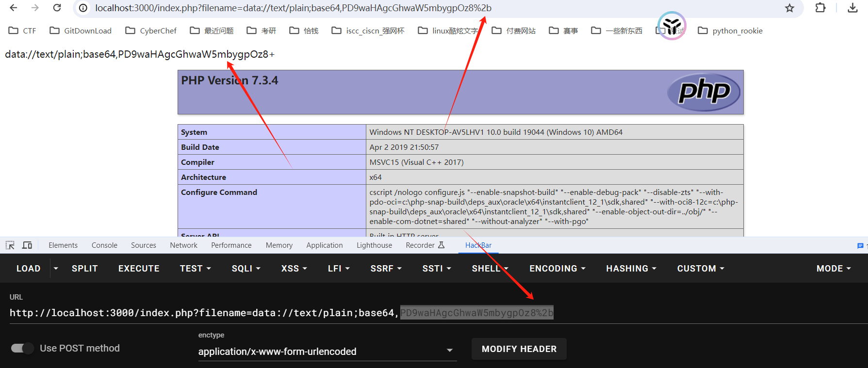This screenshot has width=868, height=368.
Task: Switch to the Memory tab
Action: click(279, 245)
